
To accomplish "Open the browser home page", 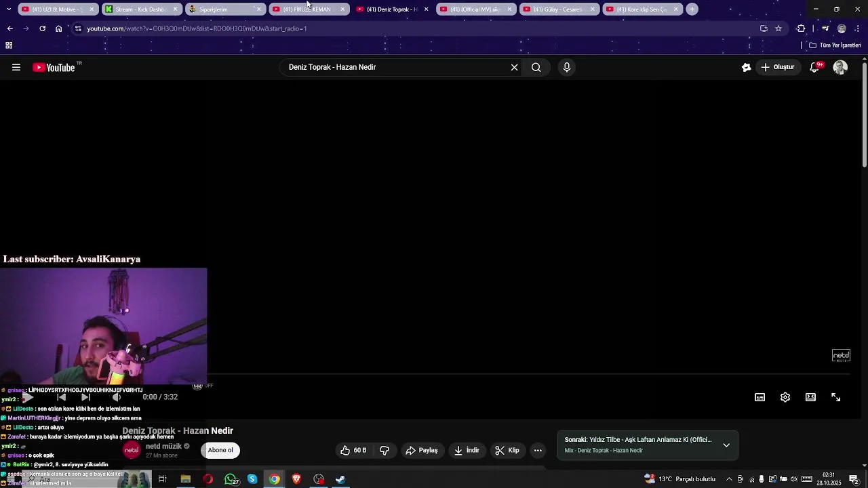I will tap(58, 28).
